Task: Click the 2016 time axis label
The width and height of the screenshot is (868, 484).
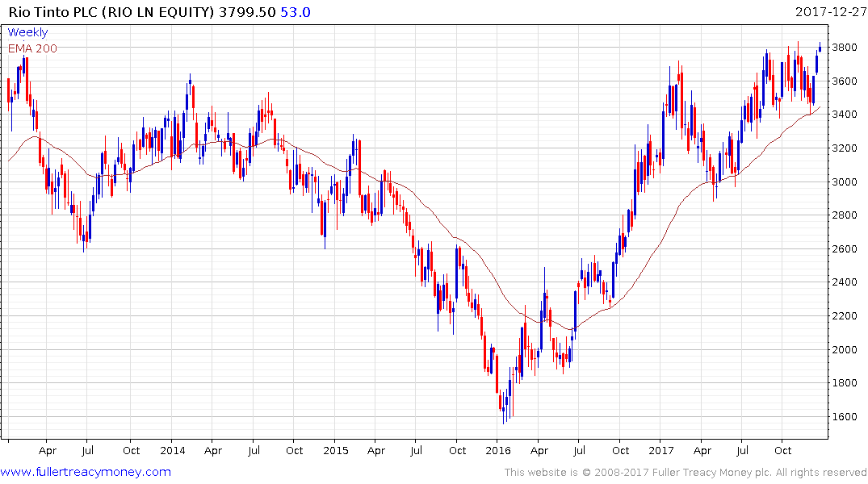Action: (x=498, y=451)
